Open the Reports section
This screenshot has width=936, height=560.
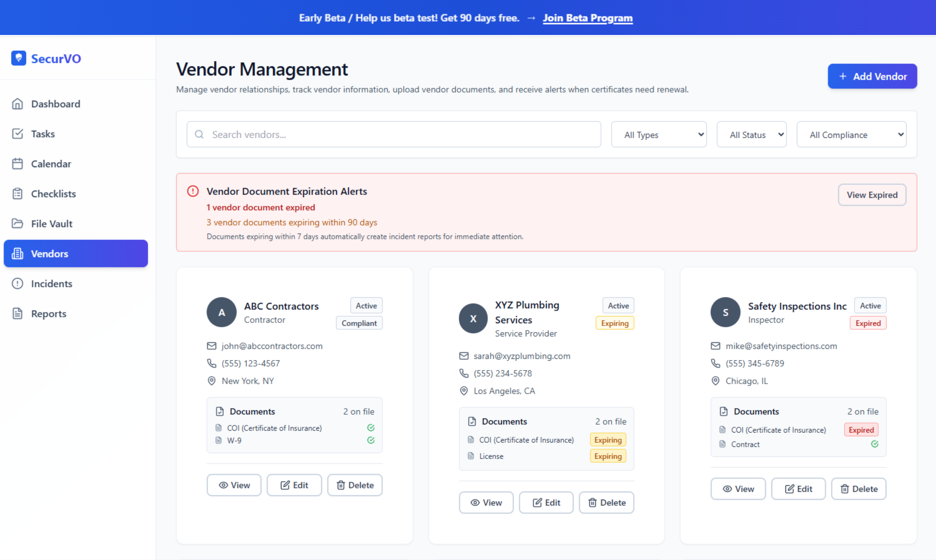48,313
